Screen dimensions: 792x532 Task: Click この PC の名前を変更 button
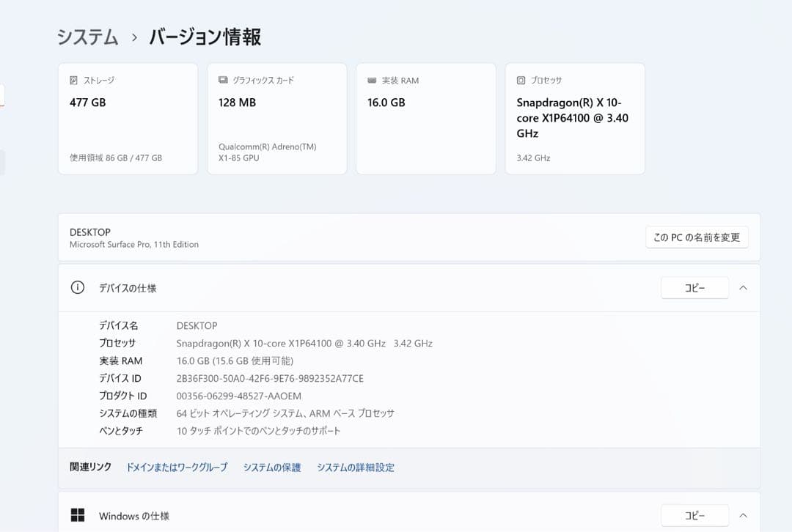(x=696, y=237)
